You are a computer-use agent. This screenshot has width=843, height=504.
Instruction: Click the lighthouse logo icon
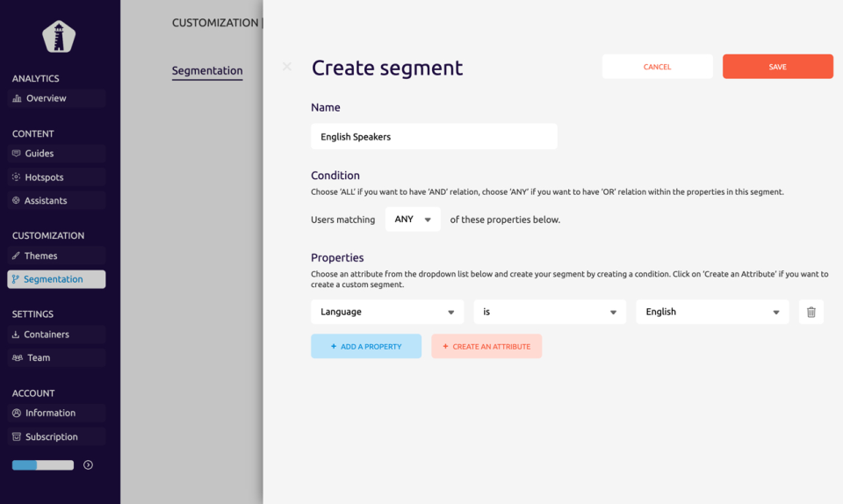click(x=59, y=36)
